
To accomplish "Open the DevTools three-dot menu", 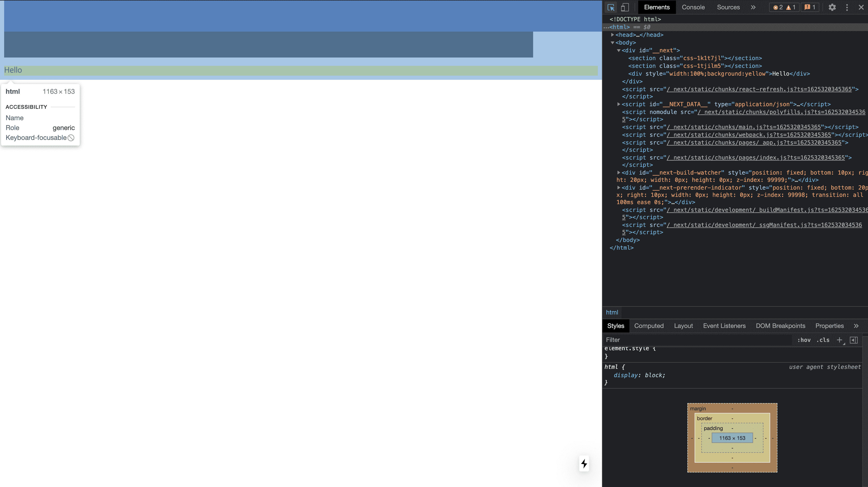I will click(x=847, y=7).
